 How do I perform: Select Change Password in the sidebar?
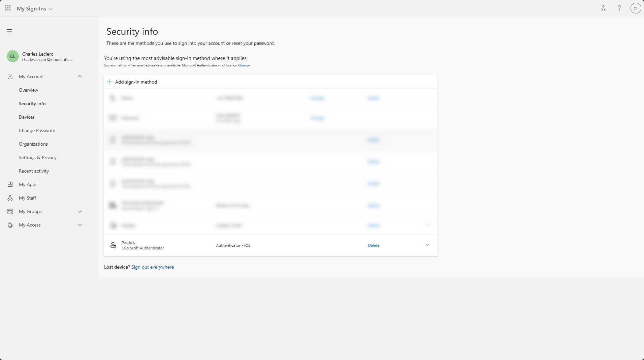coord(37,130)
